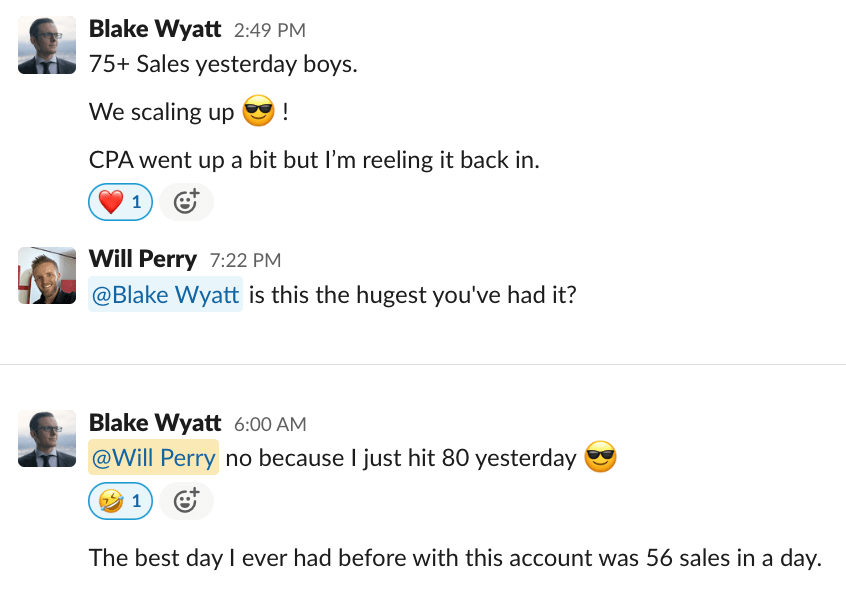The image size is (846, 590).
Task: Click the Blake Wyatt name above "75+ Sales"
Action: 155,29
